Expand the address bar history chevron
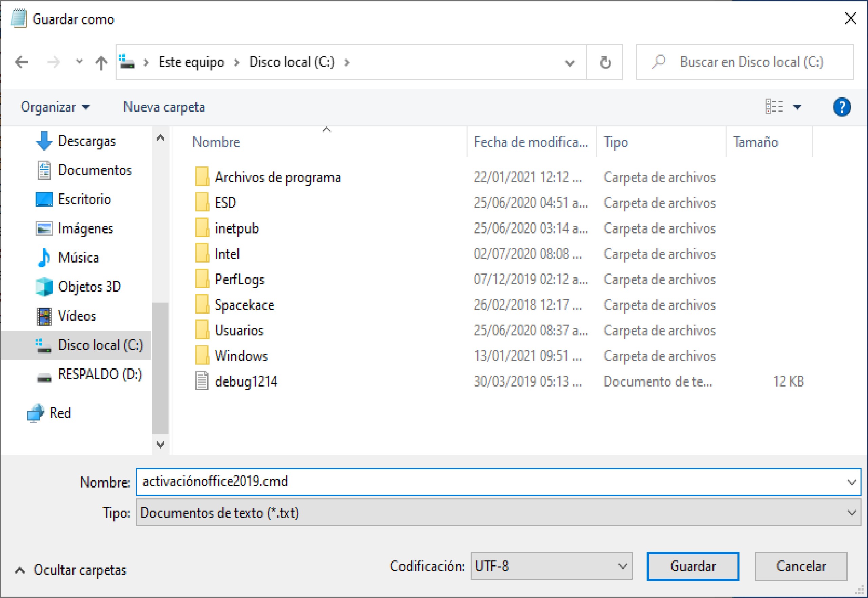Screen dimensions: 868x598 point(570,62)
